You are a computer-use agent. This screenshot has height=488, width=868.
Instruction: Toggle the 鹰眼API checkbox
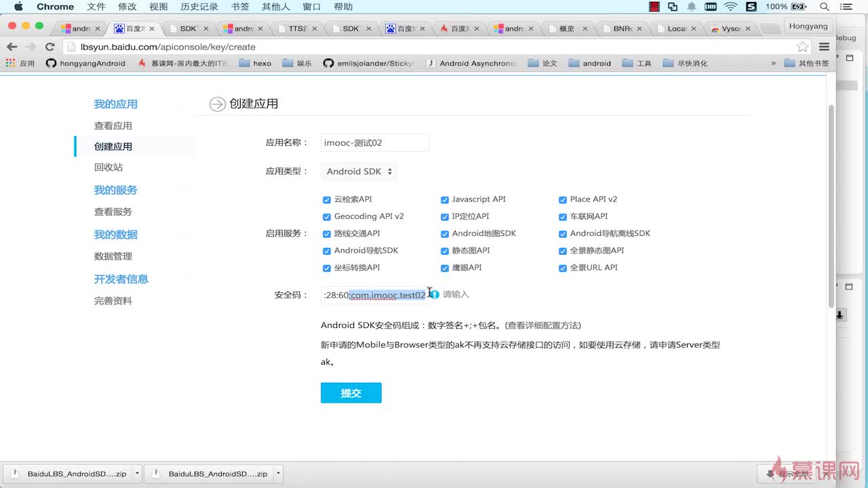click(445, 268)
